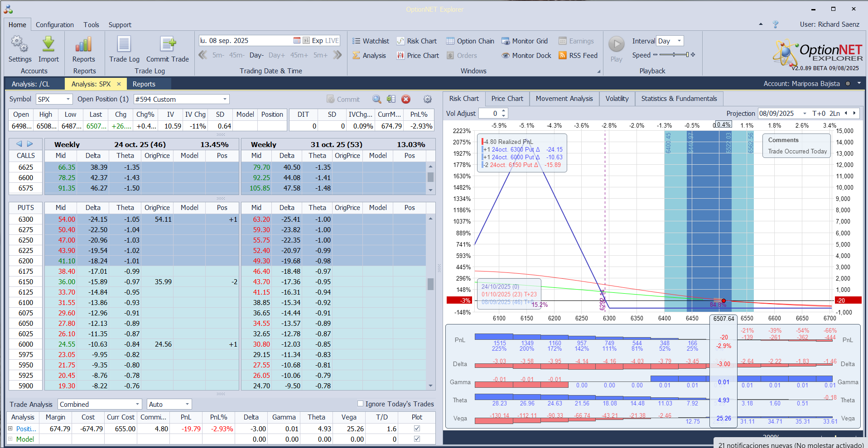The image size is (868, 448).
Task: Open the Watchlist window
Action: pos(371,41)
